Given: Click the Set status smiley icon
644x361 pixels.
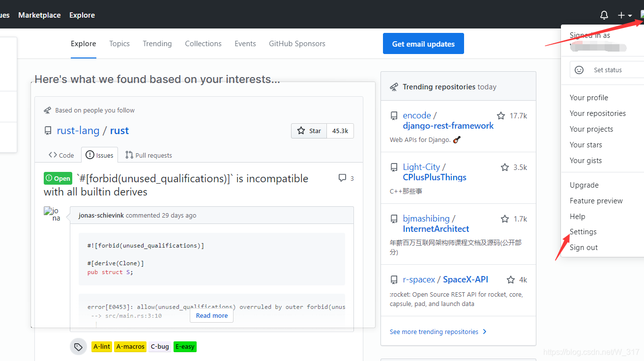Looking at the screenshot, I should (x=579, y=70).
